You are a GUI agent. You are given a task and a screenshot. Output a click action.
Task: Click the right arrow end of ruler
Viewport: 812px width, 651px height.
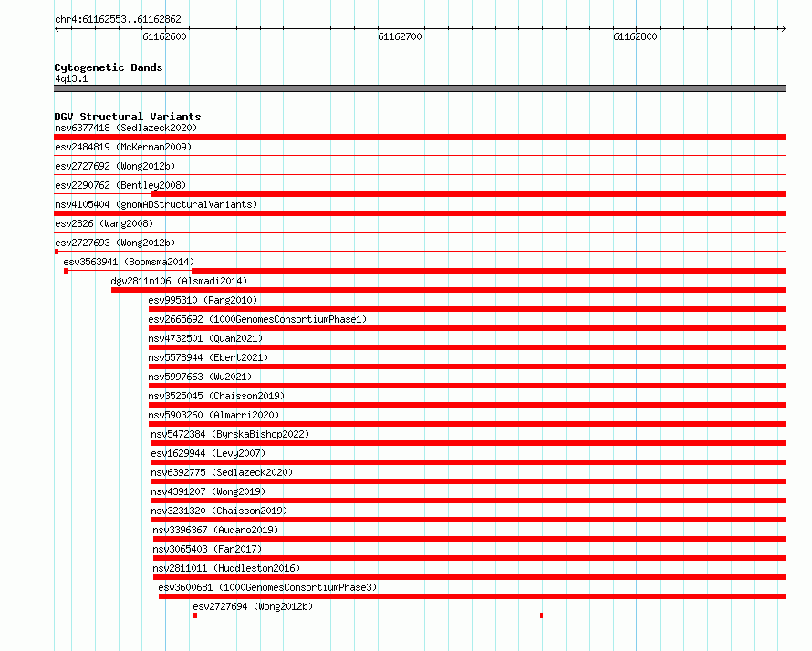[783, 29]
